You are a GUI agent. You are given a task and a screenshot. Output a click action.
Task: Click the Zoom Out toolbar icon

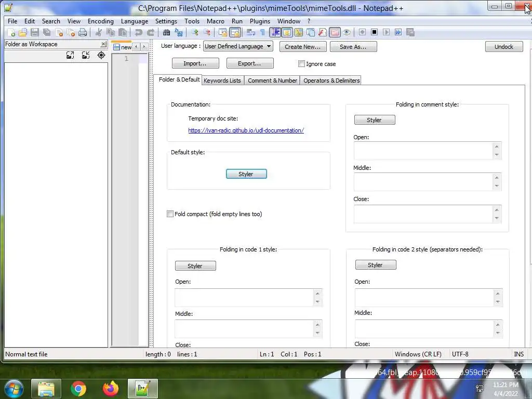coord(207,32)
